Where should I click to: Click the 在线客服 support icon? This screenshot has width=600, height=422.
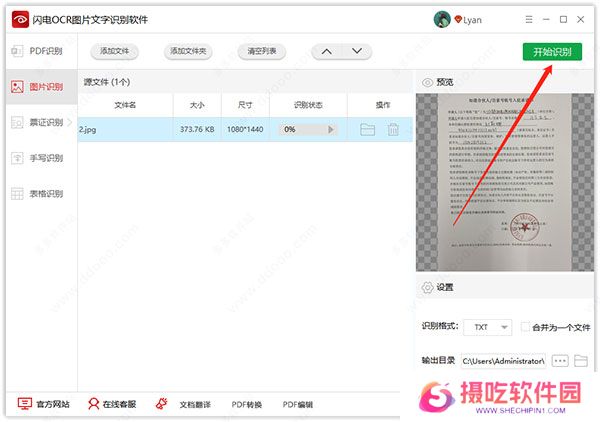coord(93,404)
